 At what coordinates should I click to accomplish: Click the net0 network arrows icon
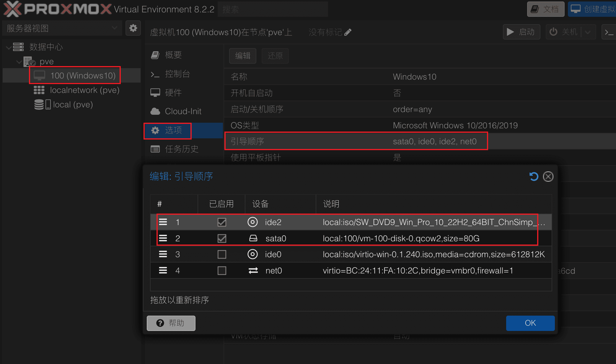pyautogui.click(x=253, y=270)
